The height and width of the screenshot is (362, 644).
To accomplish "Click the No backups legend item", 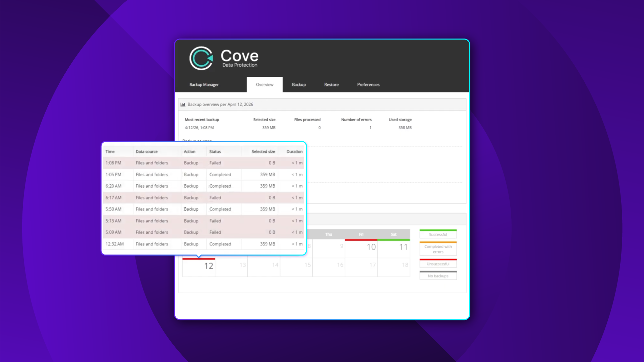I will click(438, 275).
